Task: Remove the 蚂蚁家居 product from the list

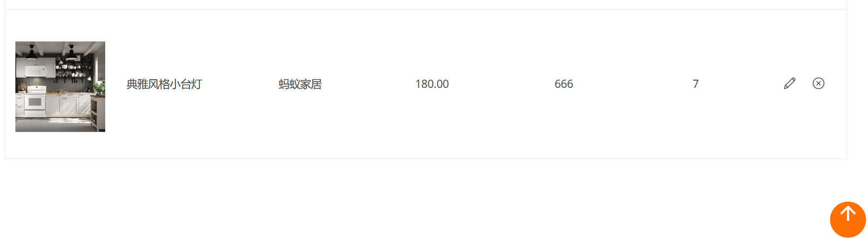Action: [x=819, y=84]
